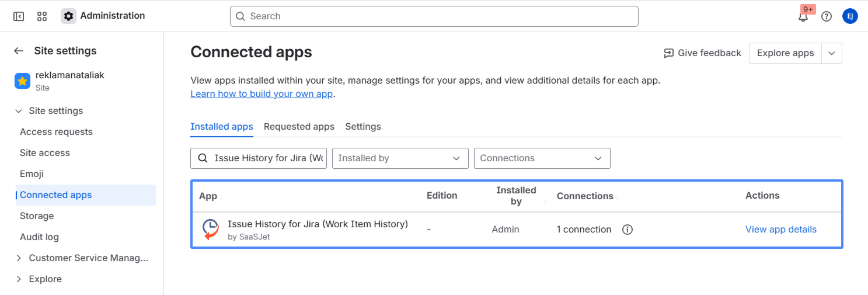The height and width of the screenshot is (295, 868).
Task: Open the app switcher grid
Action: (x=42, y=16)
